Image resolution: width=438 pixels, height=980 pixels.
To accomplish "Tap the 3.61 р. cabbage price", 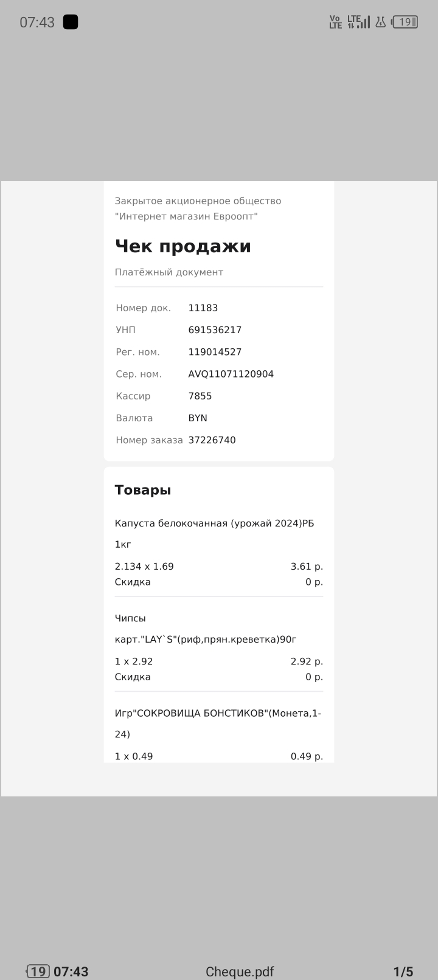I will (307, 567).
